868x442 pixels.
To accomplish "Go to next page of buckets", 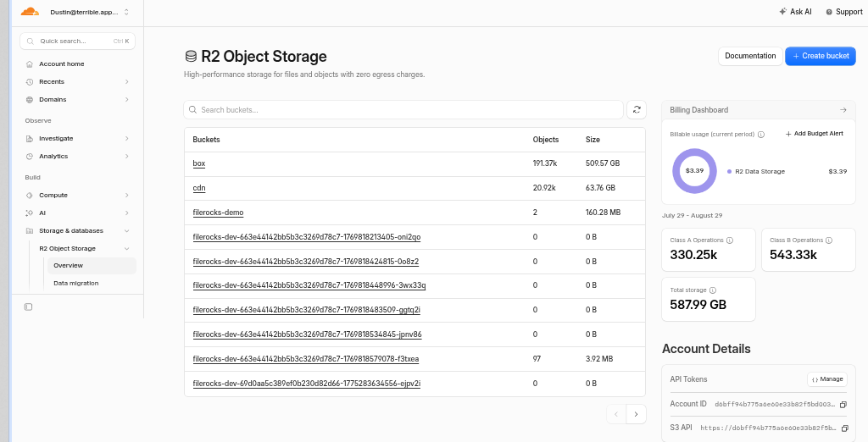I will coord(636,414).
